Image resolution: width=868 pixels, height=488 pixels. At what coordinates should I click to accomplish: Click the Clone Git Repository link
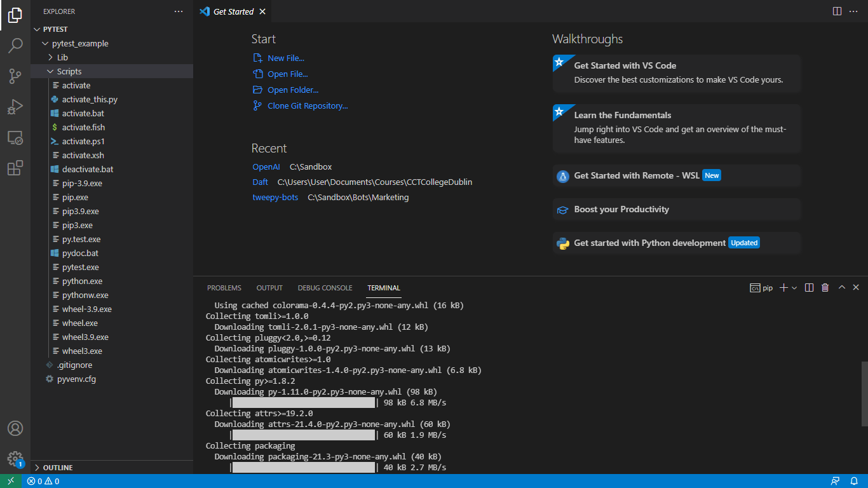click(308, 105)
